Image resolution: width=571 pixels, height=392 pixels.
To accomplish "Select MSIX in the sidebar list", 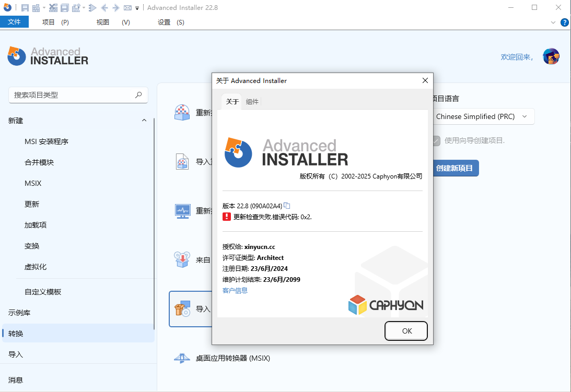I will (33, 183).
